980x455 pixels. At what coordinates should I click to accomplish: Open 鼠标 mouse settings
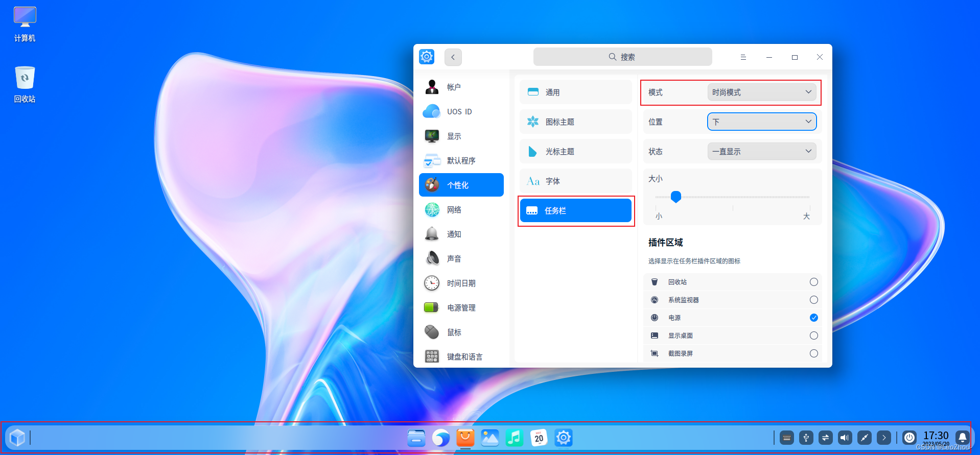(461, 332)
